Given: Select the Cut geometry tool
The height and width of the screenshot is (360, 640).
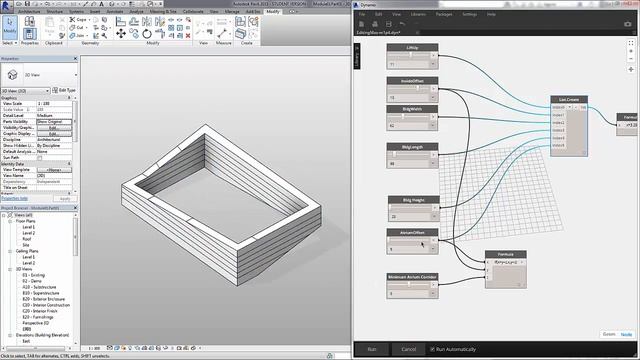Looking at the screenshot, I should point(77,28).
